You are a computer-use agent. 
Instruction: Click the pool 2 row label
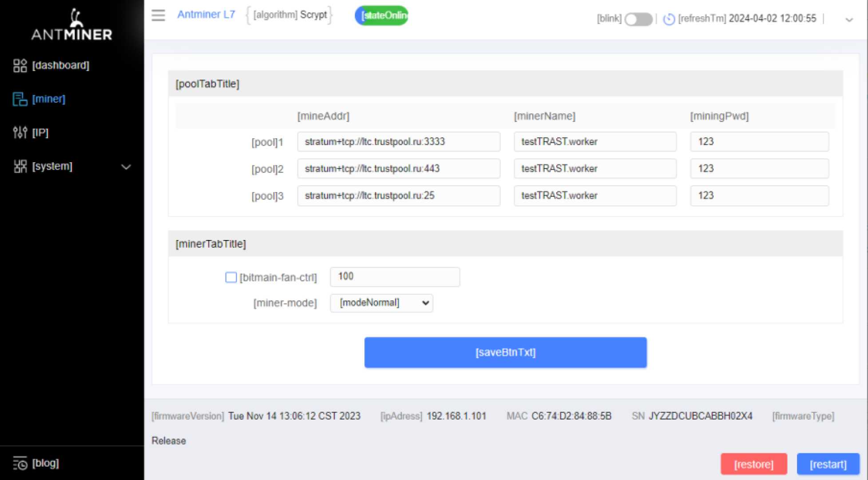[x=267, y=169]
